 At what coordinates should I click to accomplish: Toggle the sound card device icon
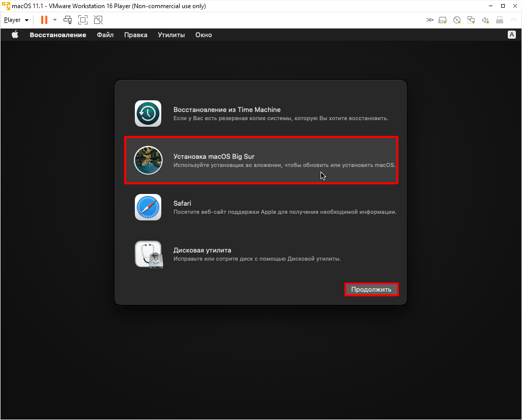click(x=485, y=20)
